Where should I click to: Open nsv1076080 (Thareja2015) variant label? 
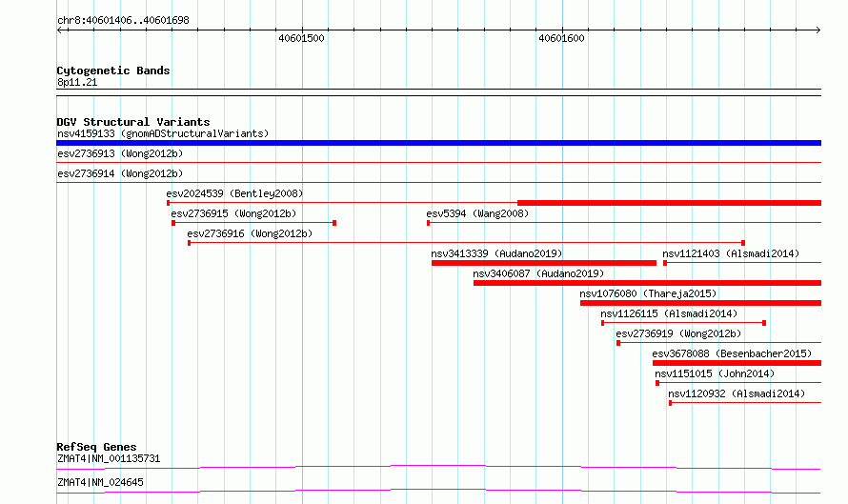[648, 293]
